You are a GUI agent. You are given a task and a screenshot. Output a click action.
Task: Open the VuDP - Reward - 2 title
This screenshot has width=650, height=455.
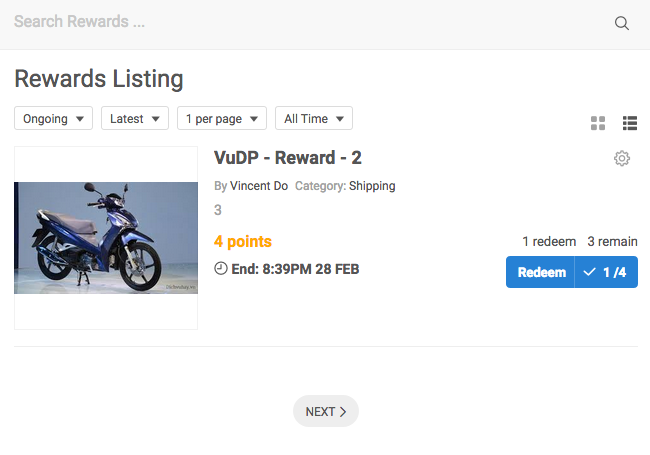[288, 158]
